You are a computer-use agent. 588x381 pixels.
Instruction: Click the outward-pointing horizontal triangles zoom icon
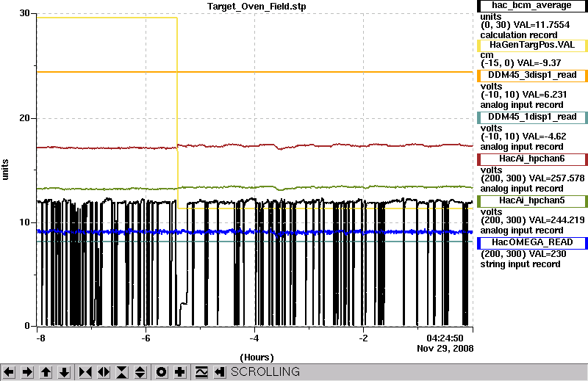pos(104,372)
